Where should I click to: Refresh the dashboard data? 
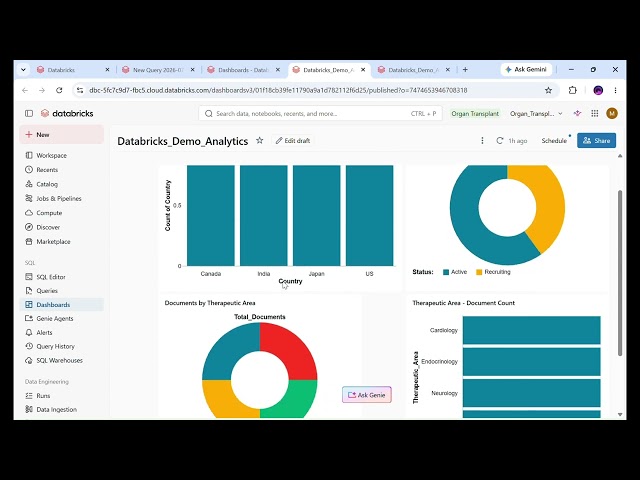(x=500, y=140)
